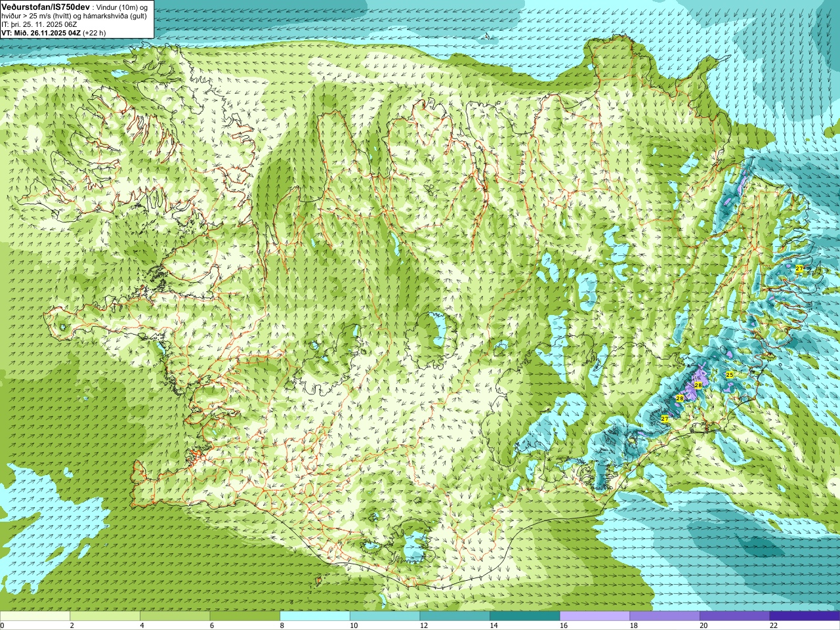Click the '(+22 h)' forecast offset text
The width and height of the screenshot is (840, 630).
(x=94, y=33)
